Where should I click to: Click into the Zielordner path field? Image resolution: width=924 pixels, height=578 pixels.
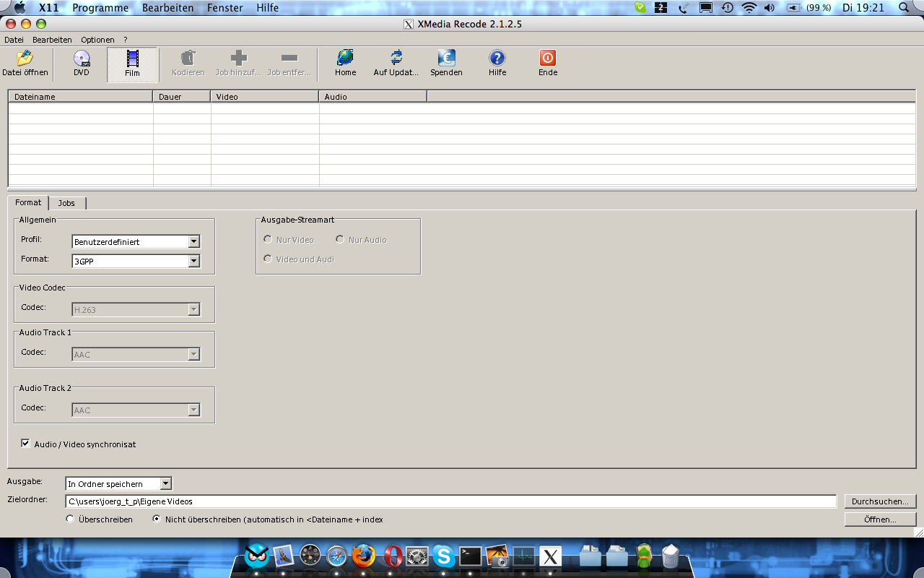pos(451,501)
